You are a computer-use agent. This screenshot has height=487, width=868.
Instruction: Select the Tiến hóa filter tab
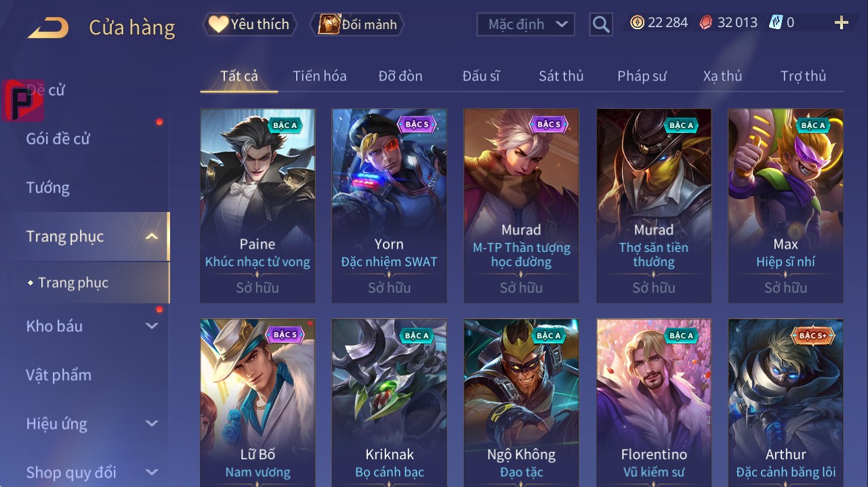point(320,76)
